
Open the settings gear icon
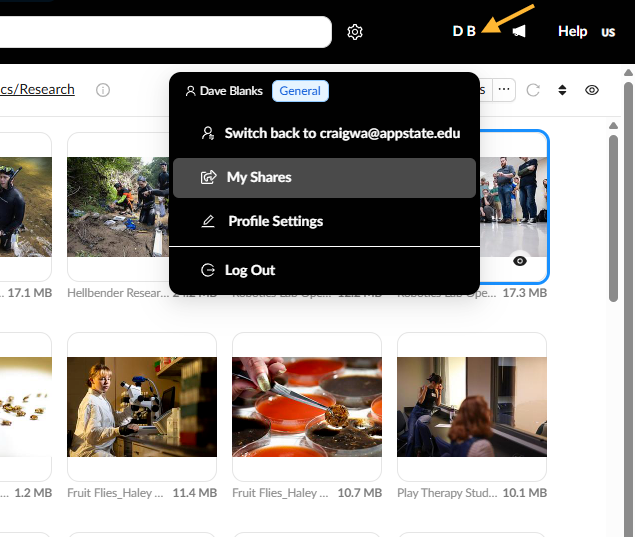pyautogui.click(x=355, y=32)
